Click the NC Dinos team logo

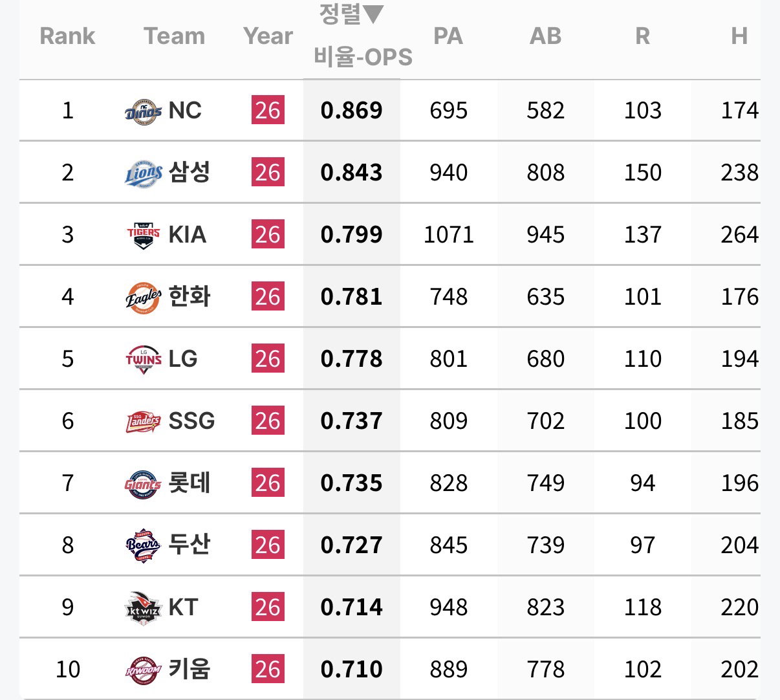click(143, 111)
